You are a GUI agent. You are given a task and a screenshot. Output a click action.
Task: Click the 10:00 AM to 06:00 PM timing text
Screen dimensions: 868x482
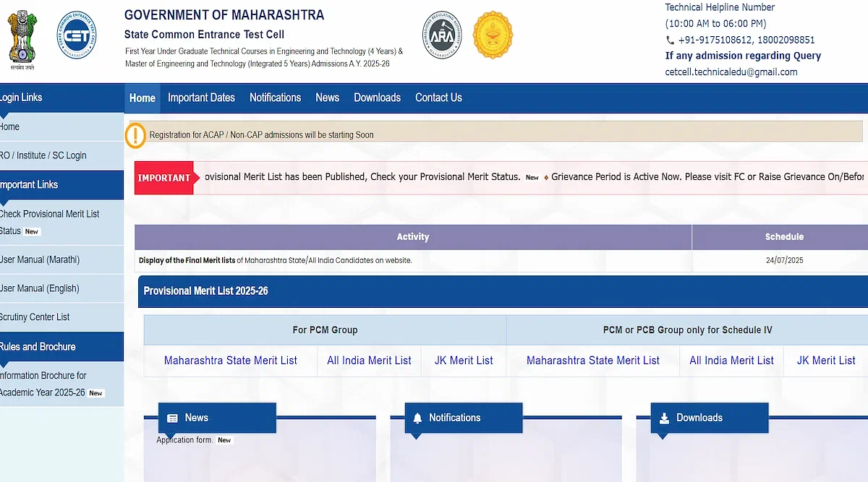715,24
